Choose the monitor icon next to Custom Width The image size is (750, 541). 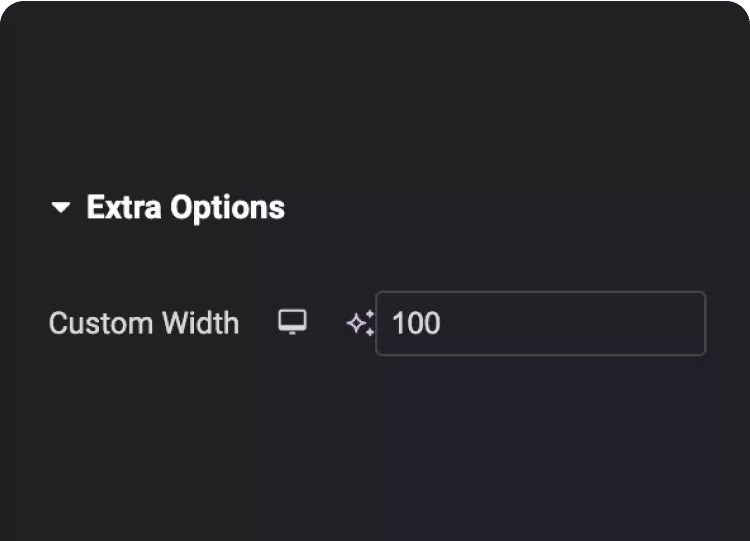tap(292, 322)
